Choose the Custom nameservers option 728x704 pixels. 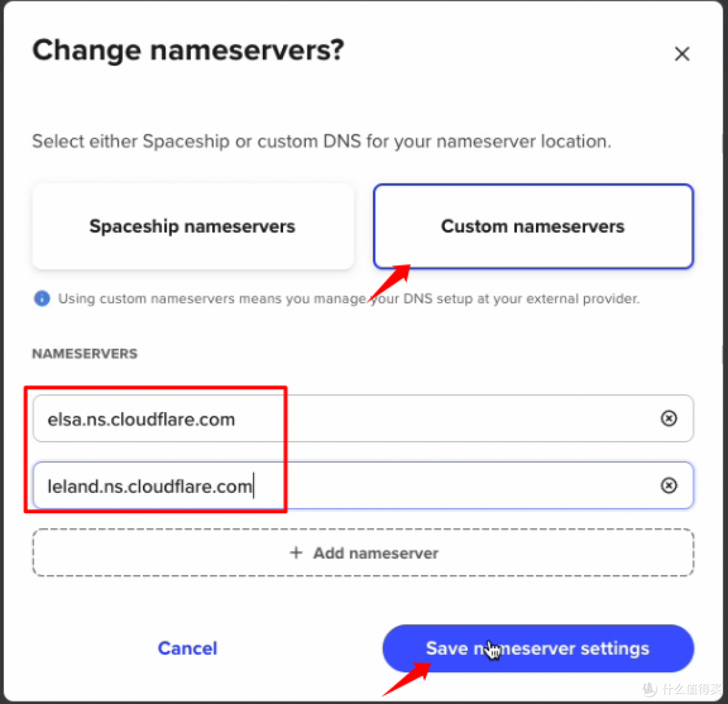pyautogui.click(x=533, y=227)
